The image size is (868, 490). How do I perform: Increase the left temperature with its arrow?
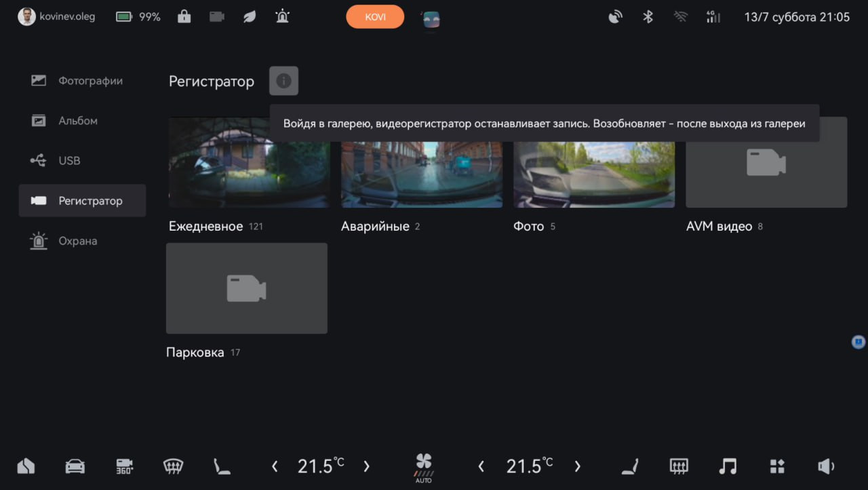point(366,466)
